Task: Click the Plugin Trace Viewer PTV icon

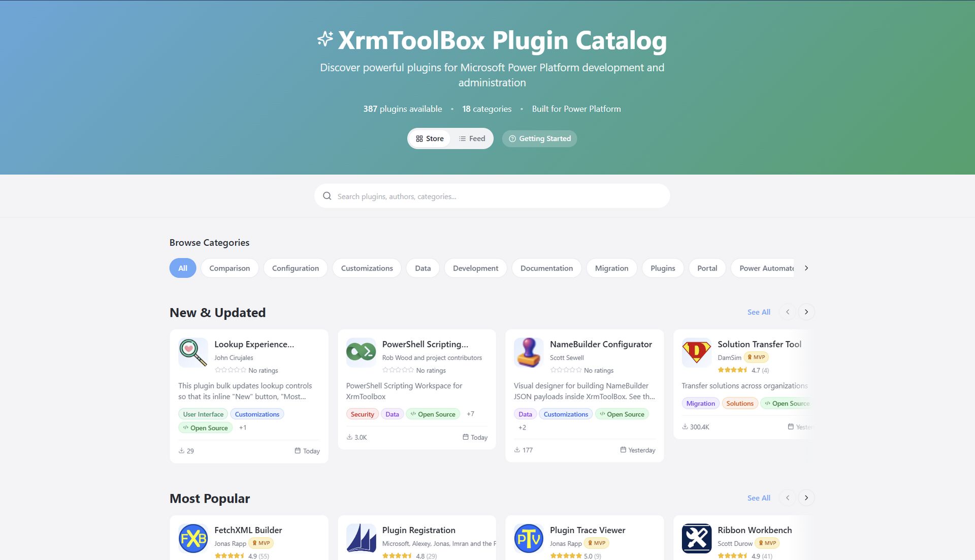Action: coord(529,539)
